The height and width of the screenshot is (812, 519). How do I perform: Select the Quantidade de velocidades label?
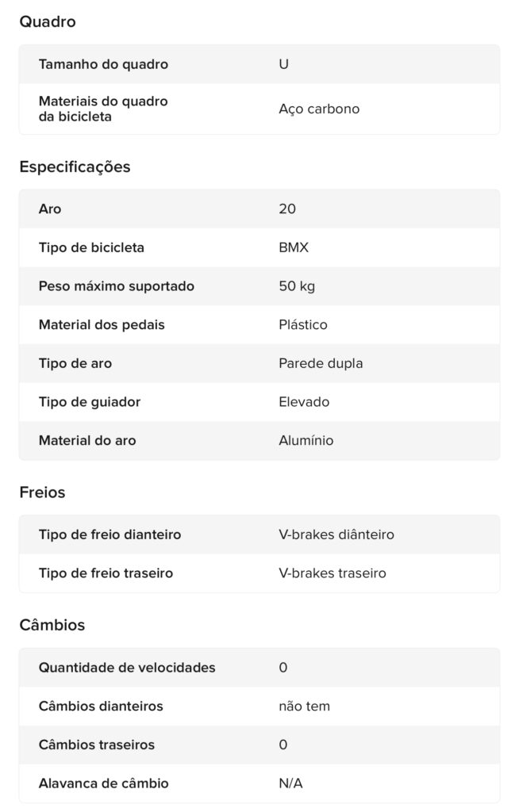pos(127,668)
